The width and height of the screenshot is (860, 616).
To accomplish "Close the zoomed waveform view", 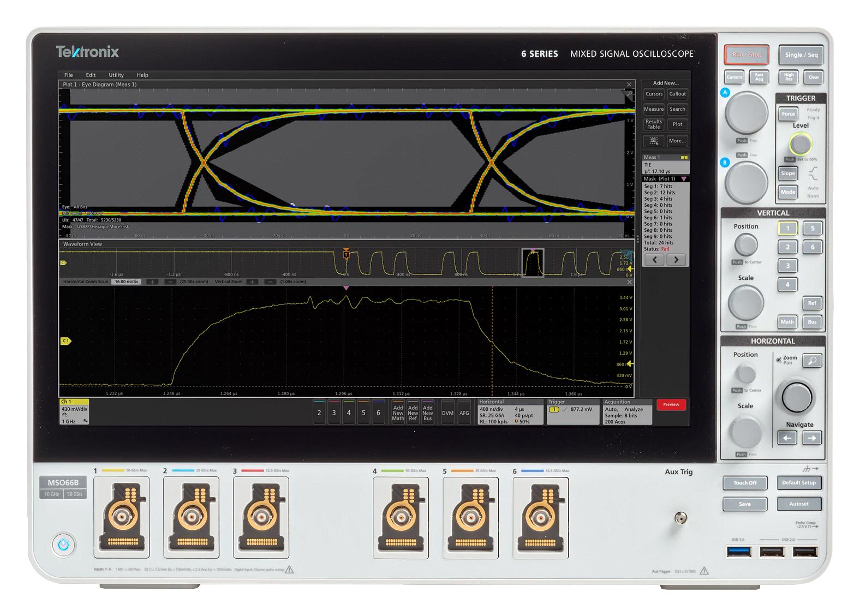I will tap(629, 282).
